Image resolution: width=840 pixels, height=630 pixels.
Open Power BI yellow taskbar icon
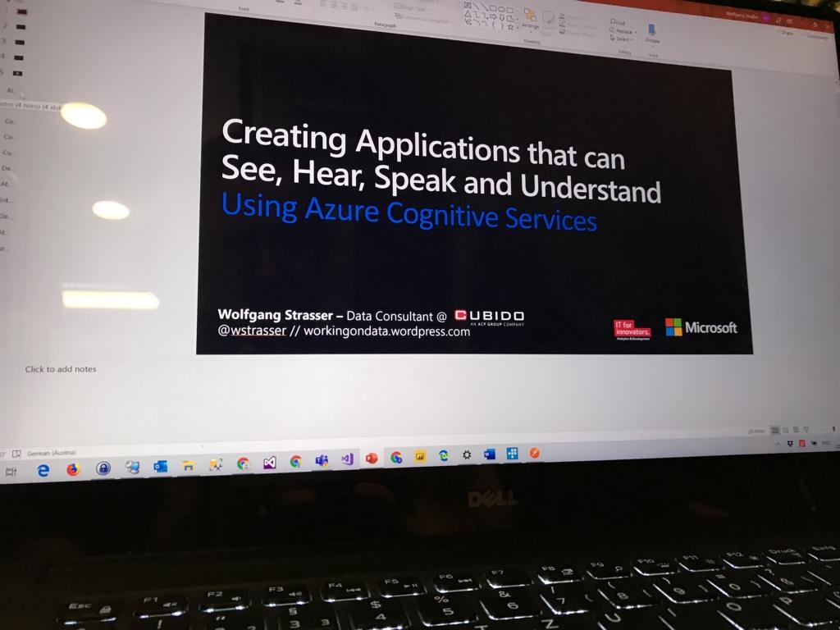coord(420,456)
